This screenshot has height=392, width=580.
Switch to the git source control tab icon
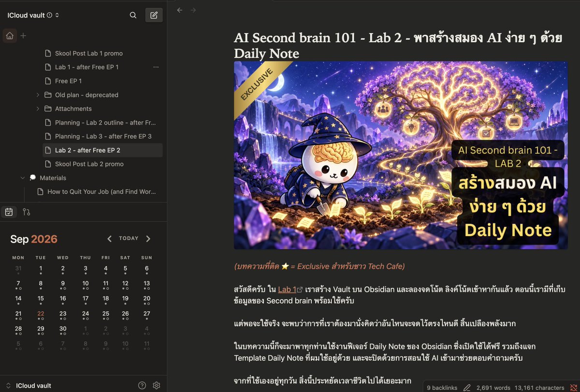(27, 212)
